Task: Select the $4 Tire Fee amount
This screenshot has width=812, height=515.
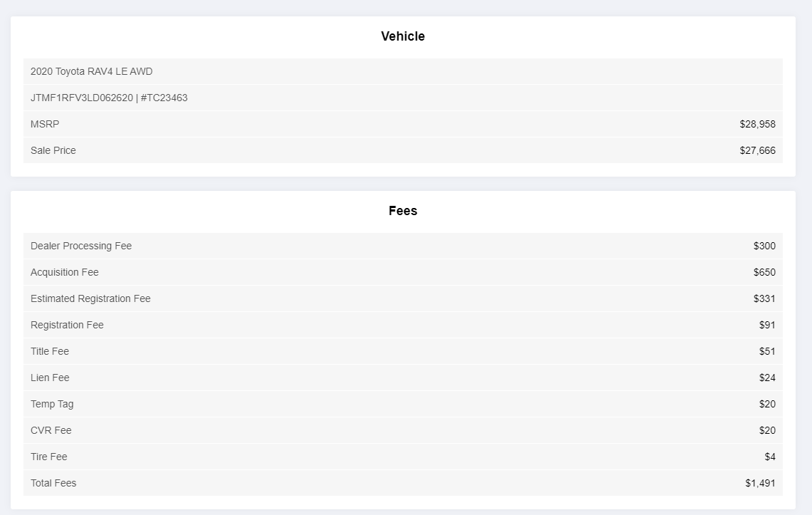Action: click(x=770, y=457)
